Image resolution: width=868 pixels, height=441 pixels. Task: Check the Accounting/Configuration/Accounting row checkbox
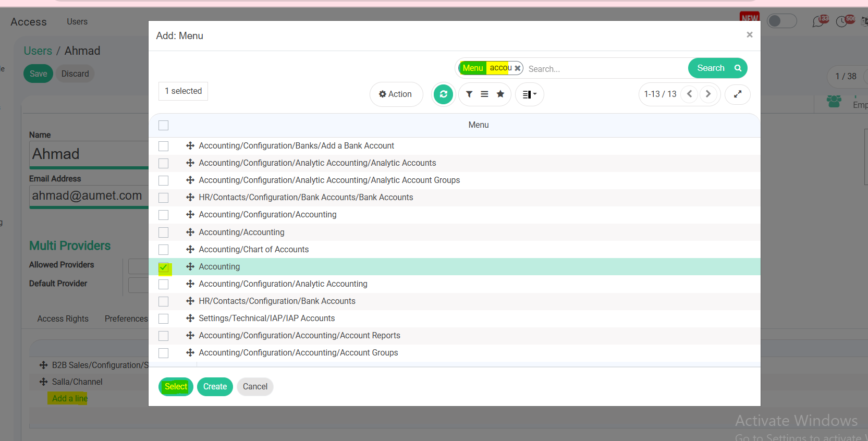coord(164,215)
